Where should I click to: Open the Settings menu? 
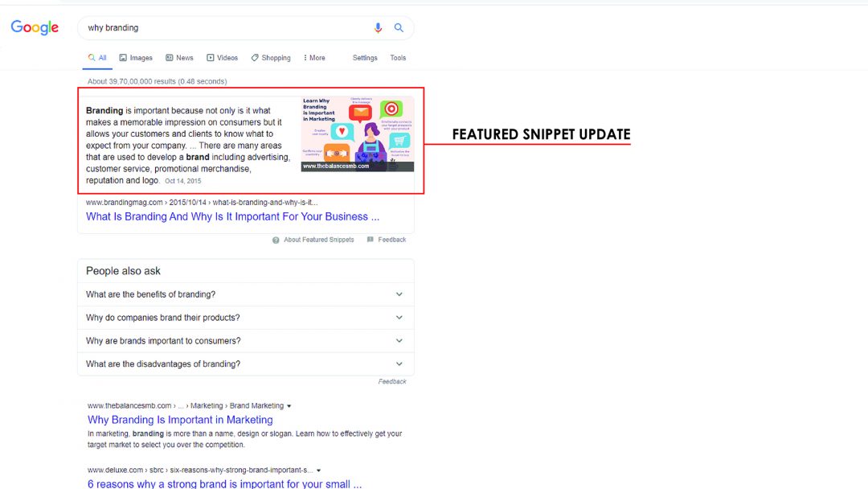(365, 57)
